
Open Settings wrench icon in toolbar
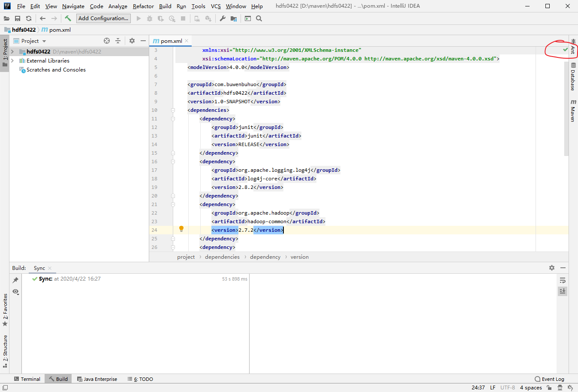[x=223, y=18]
